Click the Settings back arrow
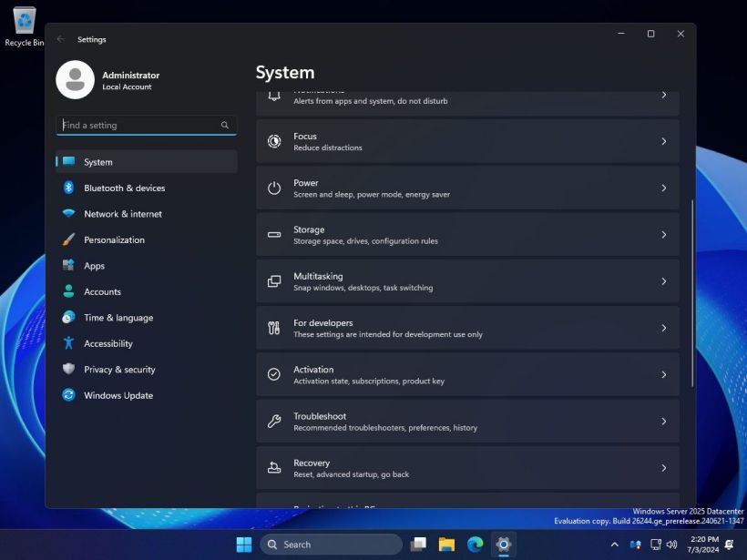This screenshot has width=747, height=560. 61,39
